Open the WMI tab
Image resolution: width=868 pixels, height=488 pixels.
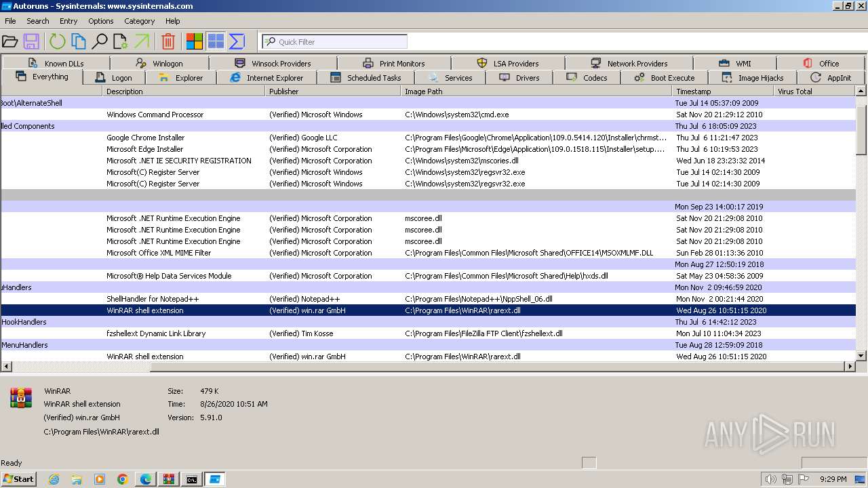[734, 63]
